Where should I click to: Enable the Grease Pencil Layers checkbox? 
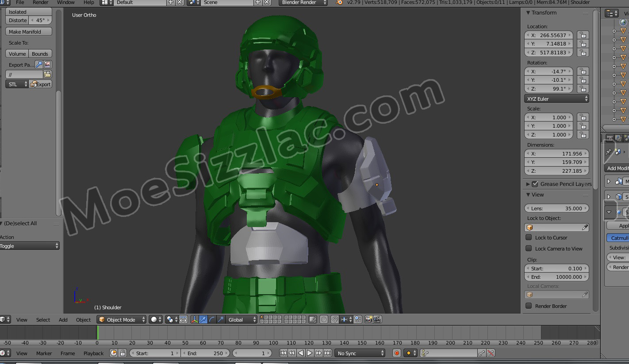coord(535,184)
